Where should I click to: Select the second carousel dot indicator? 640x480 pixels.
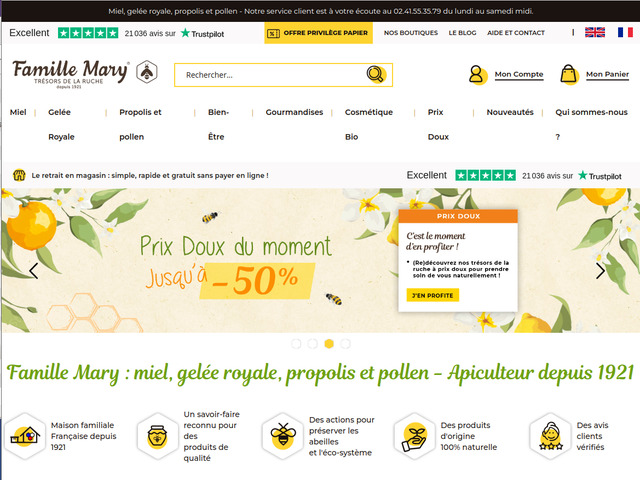(313, 344)
